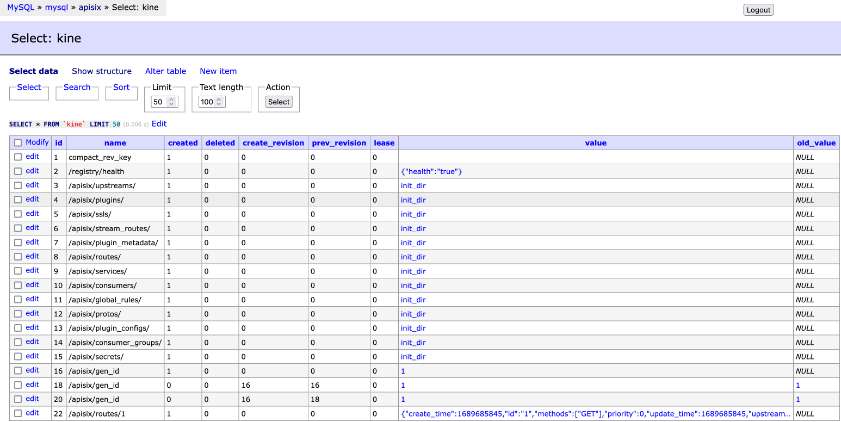
Task: Expand the Sort options section
Action: (120, 88)
